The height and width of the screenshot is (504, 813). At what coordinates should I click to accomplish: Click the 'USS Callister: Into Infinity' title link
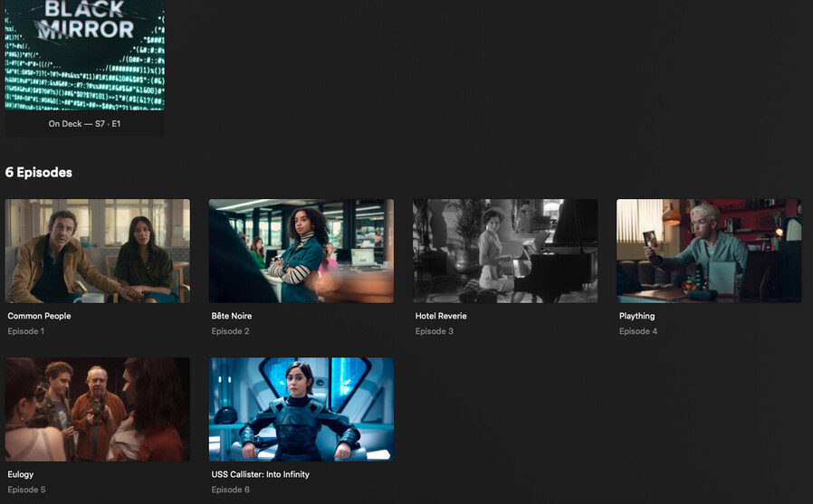pos(260,474)
